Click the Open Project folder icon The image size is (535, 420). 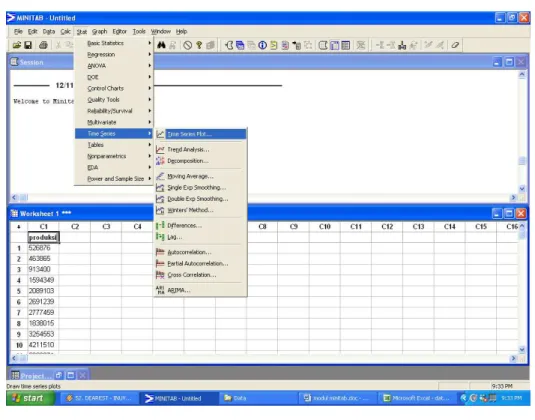(17, 45)
